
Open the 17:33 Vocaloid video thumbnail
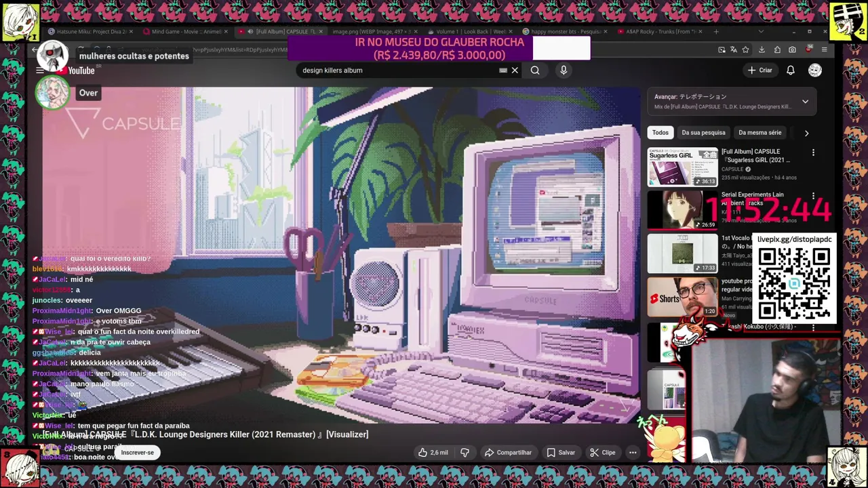(x=682, y=253)
